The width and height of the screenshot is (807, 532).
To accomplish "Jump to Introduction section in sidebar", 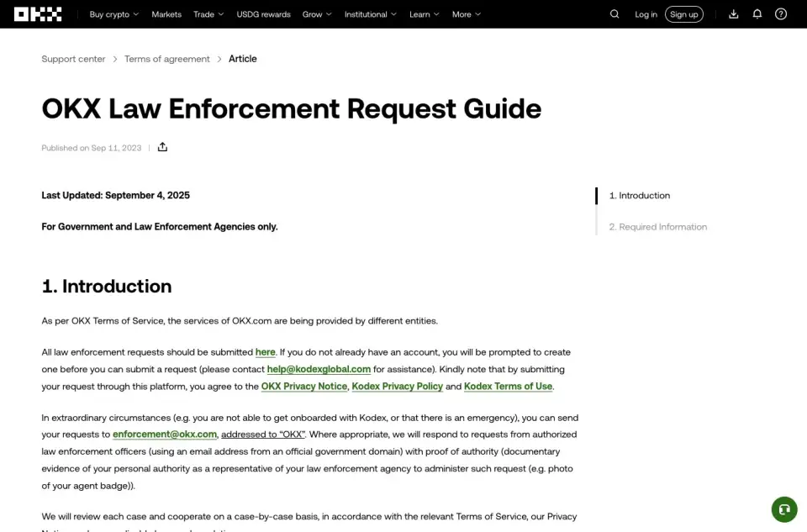I will click(x=640, y=196).
